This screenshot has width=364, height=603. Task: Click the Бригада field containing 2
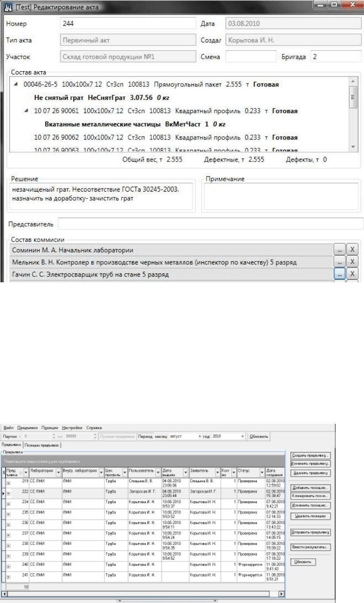(x=336, y=57)
